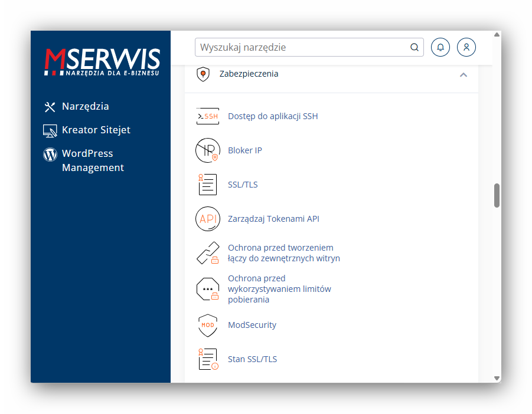Screen dimensions: 532x414
Task: Open Dostęp do aplikacji SSH via its terminal icon
Action: click(207, 116)
